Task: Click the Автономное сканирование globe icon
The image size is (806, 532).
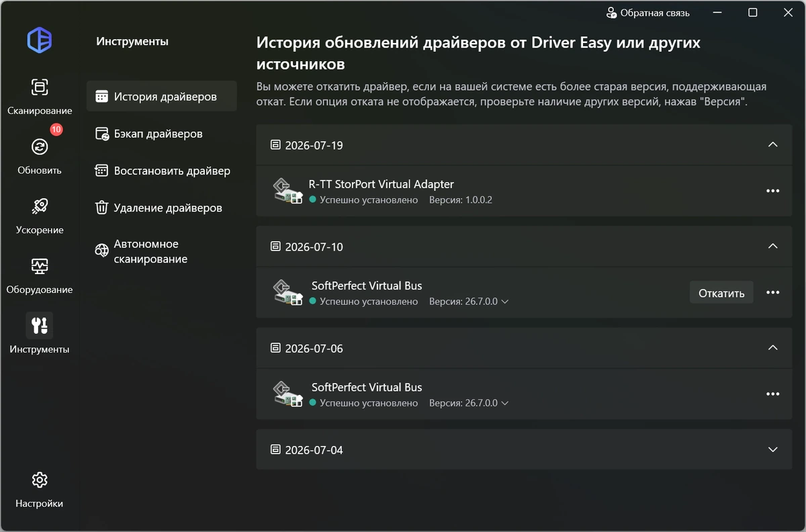Action: point(101,251)
